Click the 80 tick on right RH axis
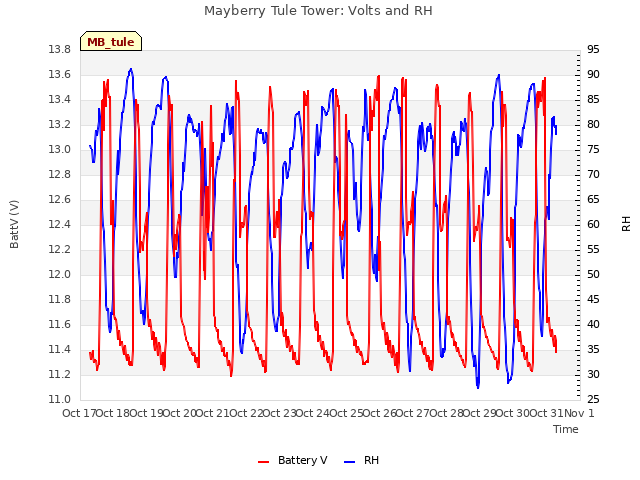 pos(593,124)
